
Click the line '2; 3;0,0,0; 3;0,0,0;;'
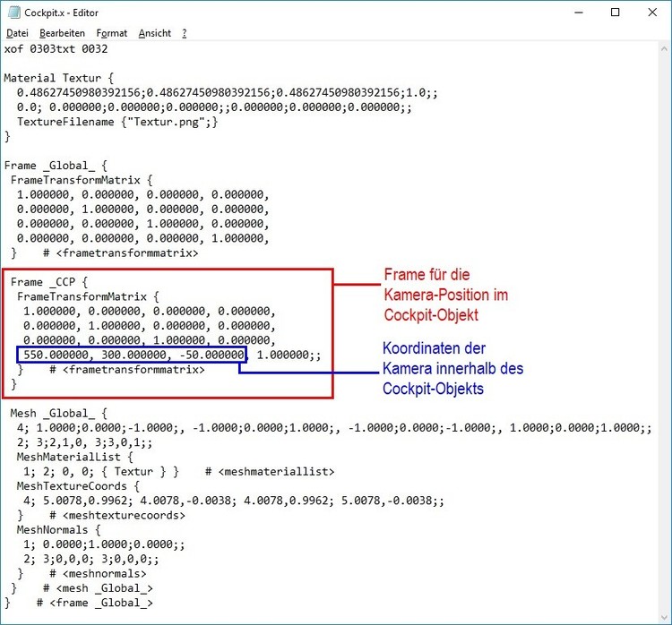pos(91,559)
